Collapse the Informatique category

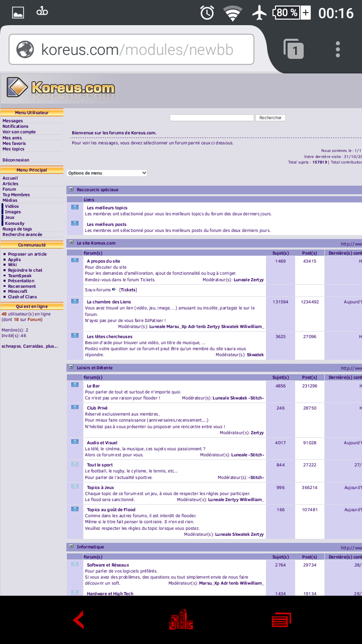pos(71,546)
